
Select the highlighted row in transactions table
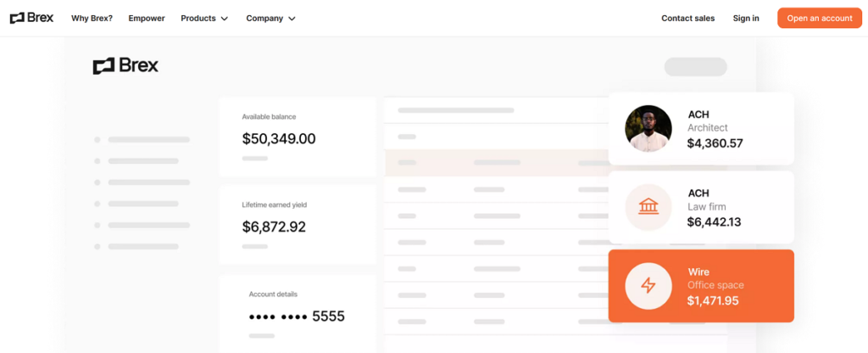pos(496,162)
